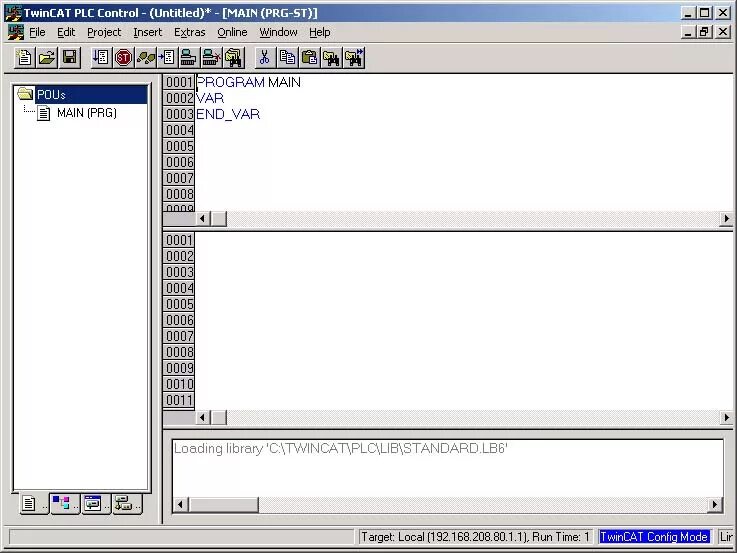Maximize the TwinCAT PLC Control window
737x553 pixels.
(x=704, y=13)
